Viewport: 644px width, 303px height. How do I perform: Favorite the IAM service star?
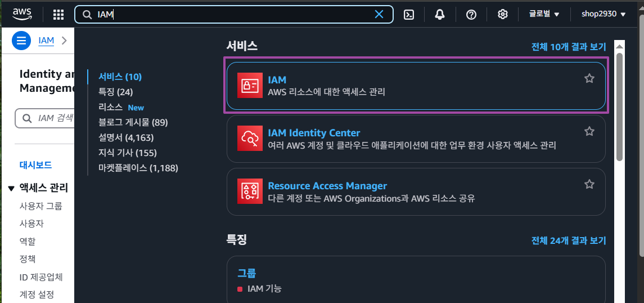coord(589,78)
